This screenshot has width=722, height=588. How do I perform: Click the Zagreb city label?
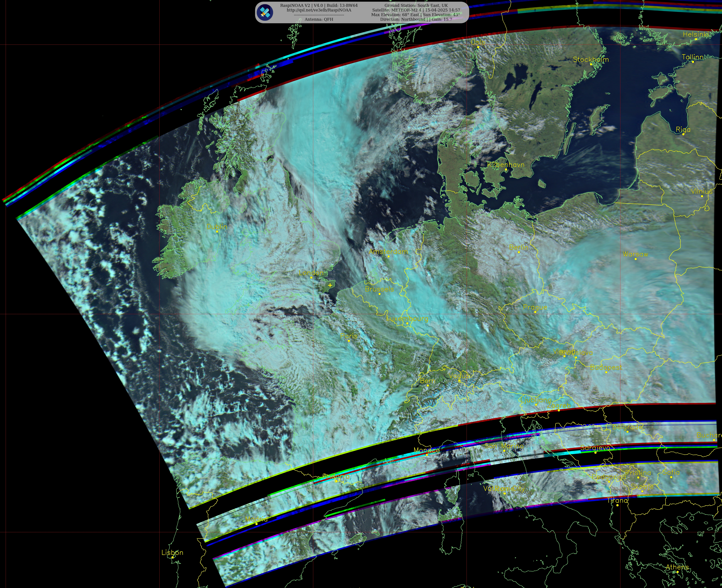559,406
